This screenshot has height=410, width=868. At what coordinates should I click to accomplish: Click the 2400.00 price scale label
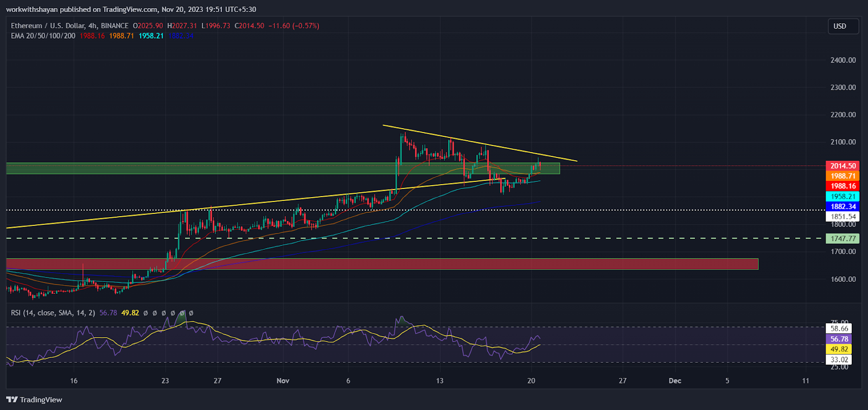843,60
